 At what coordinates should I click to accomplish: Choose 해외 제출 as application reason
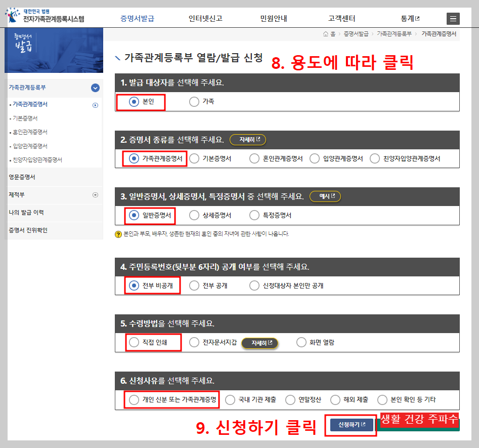(334, 399)
